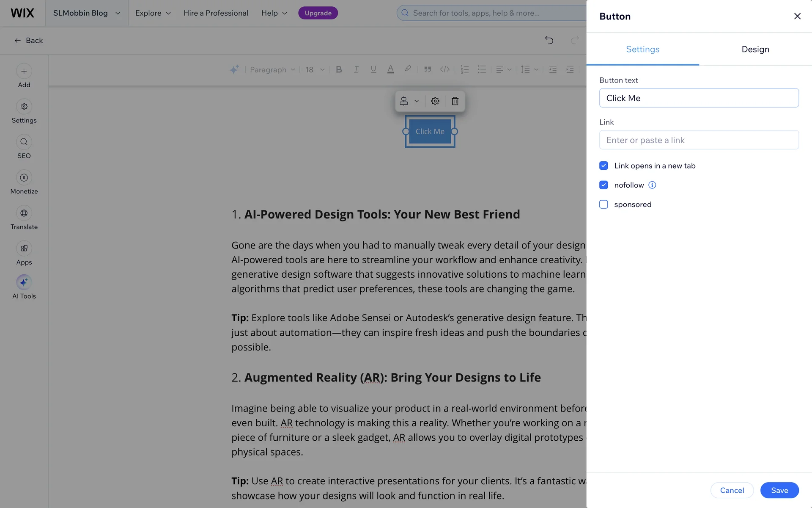Save the button settings
This screenshot has width=812, height=508.
click(x=779, y=490)
